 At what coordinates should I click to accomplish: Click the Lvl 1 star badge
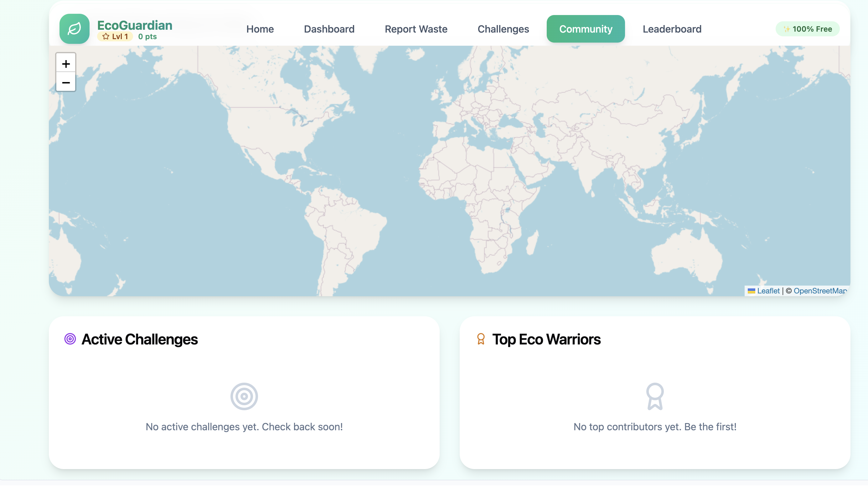point(115,36)
